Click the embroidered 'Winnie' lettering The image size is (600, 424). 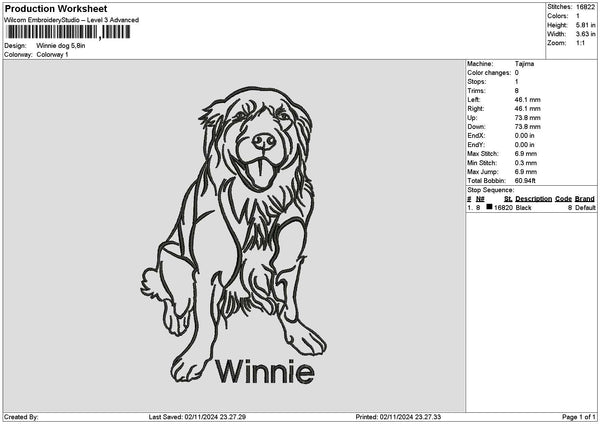pyautogui.click(x=265, y=371)
